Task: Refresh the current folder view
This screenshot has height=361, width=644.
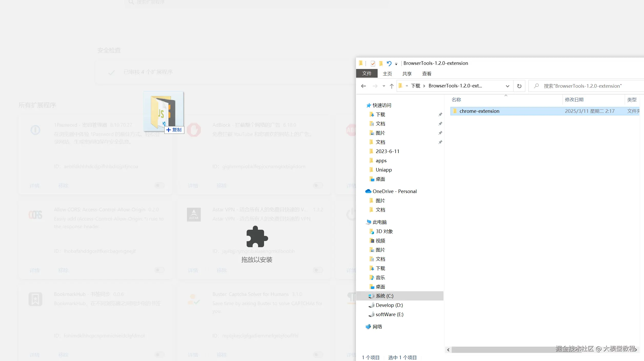Action: 519,86
